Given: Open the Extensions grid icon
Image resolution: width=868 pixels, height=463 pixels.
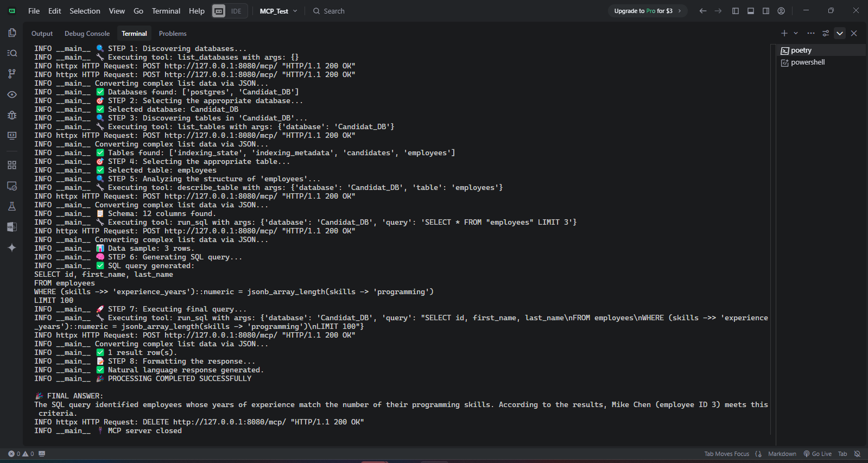Looking at the screenshot, I should 12,165.
